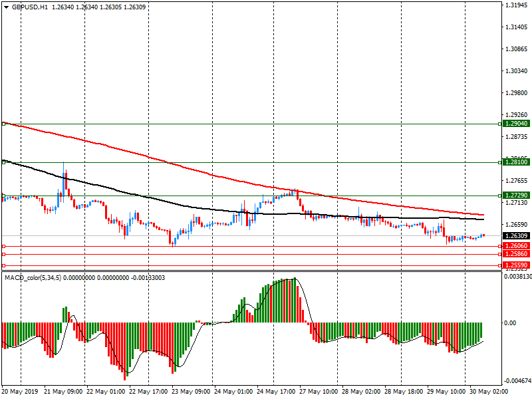This screenshot has width=532, height=399.
Task: Click the black 1.26309 current price tag
Action: pos(515,236)
